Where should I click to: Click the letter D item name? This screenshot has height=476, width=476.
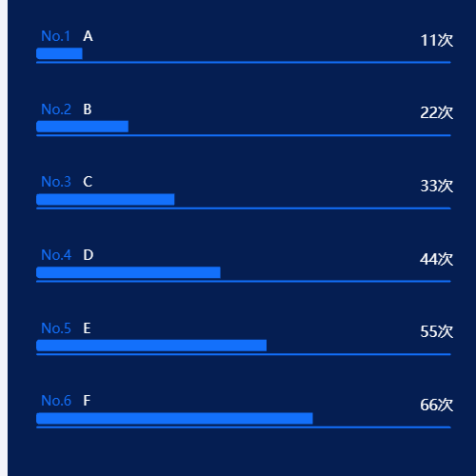(89, 255)
